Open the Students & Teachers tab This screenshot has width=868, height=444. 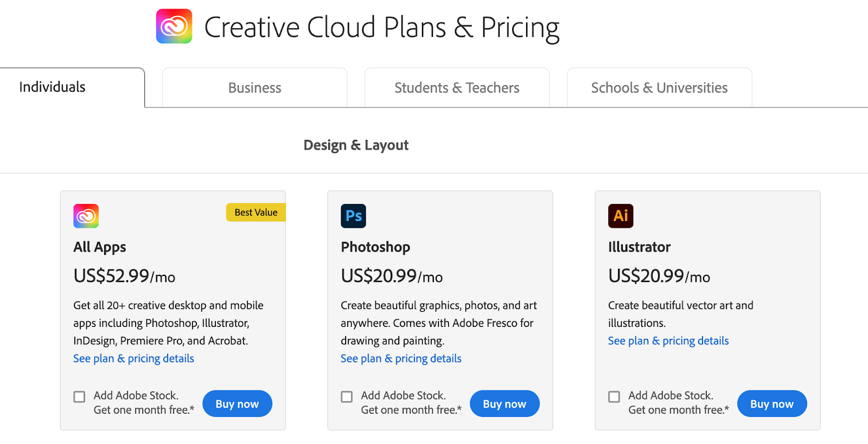(x=457, y=88)
